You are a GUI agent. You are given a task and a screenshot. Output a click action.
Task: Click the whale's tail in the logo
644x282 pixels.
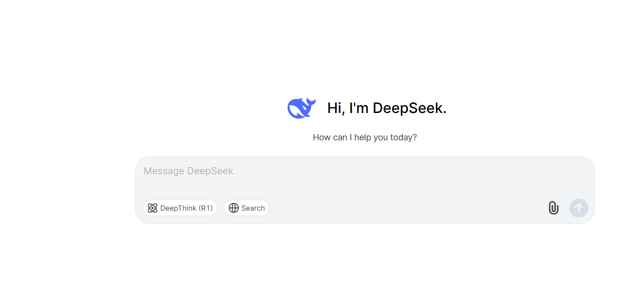(x=310, y=102)
